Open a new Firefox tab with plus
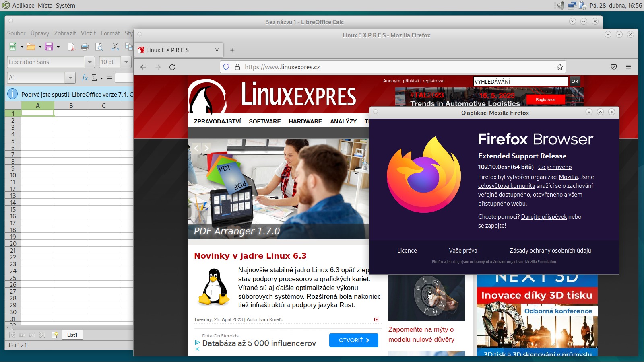The height and width of the screenshot is (362, 644). pos(232,50)
